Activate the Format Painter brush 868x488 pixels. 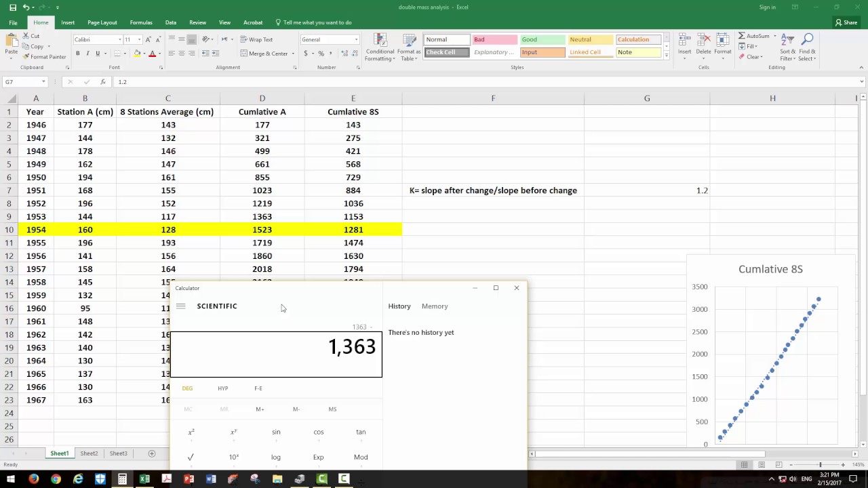(26, 57)
